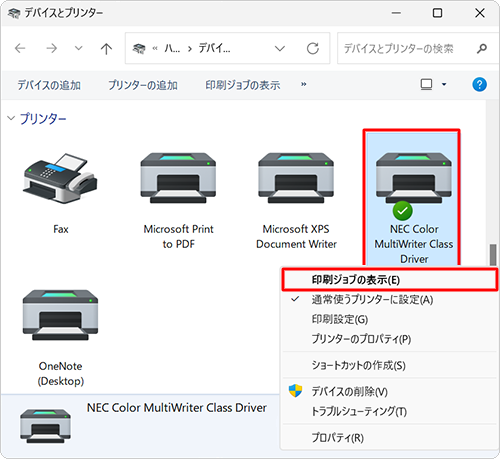Click the vertical scrollbar thumb
Viewport: 500px width, 459px height.
(493, 255)
